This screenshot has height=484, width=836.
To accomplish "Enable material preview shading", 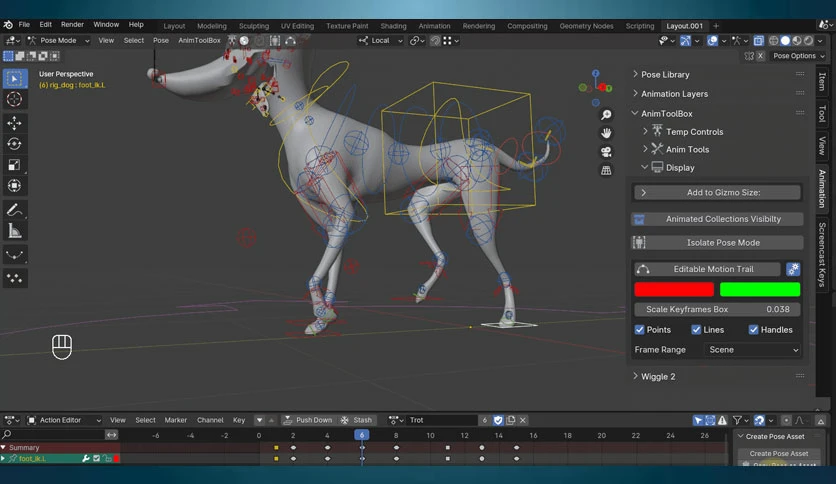I will 797,41.
